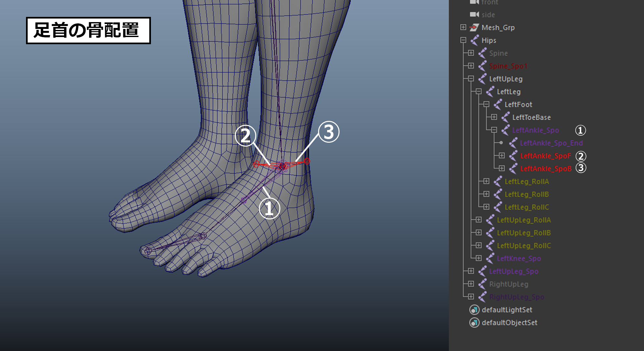Select LeftAnkle_SpoB in the outliner
This screenshot has height=351, width=644.
tap(546, 169)
